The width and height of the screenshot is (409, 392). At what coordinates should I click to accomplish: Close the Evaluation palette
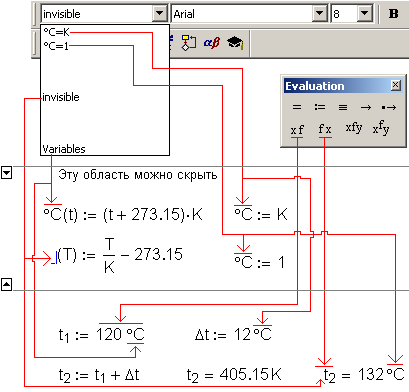396,85
